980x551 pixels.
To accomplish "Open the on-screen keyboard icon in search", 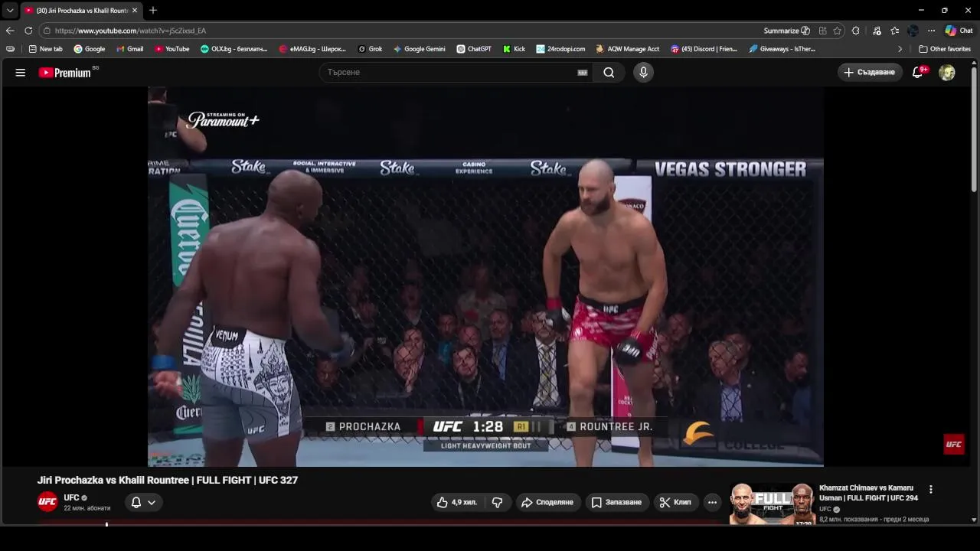I will pyautogui.click(x=583, y=73).
